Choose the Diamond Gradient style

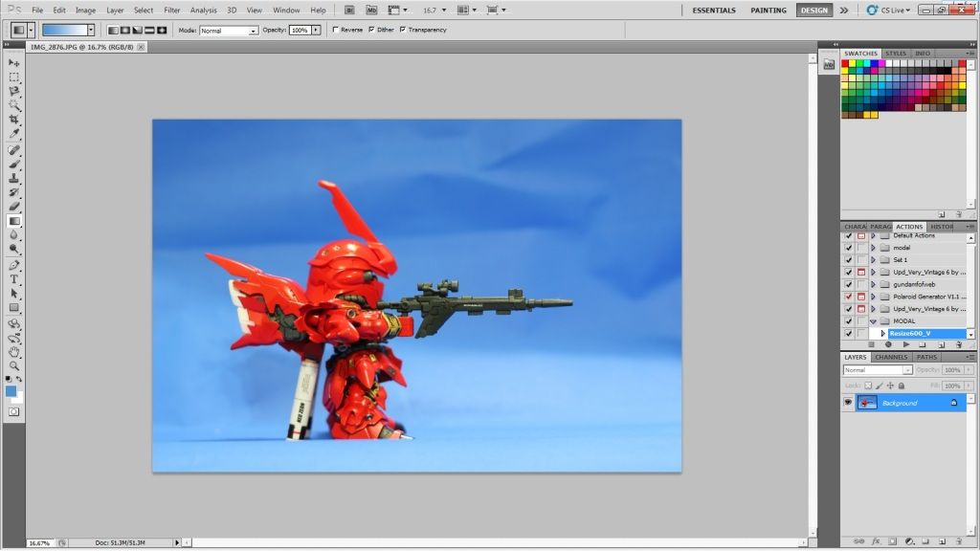click(162, 30)
